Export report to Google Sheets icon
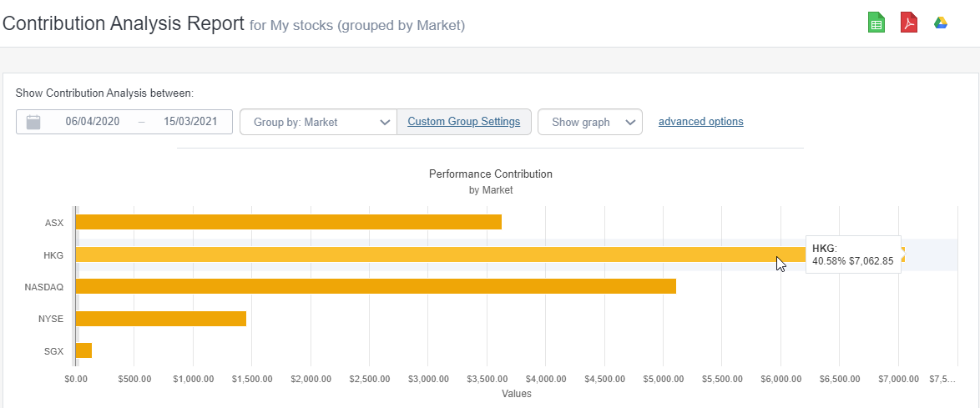 click(876, 23)
